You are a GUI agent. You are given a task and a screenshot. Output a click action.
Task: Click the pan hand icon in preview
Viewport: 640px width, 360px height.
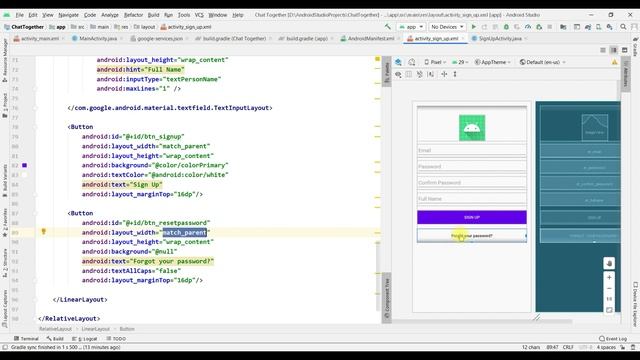(609, 263)
